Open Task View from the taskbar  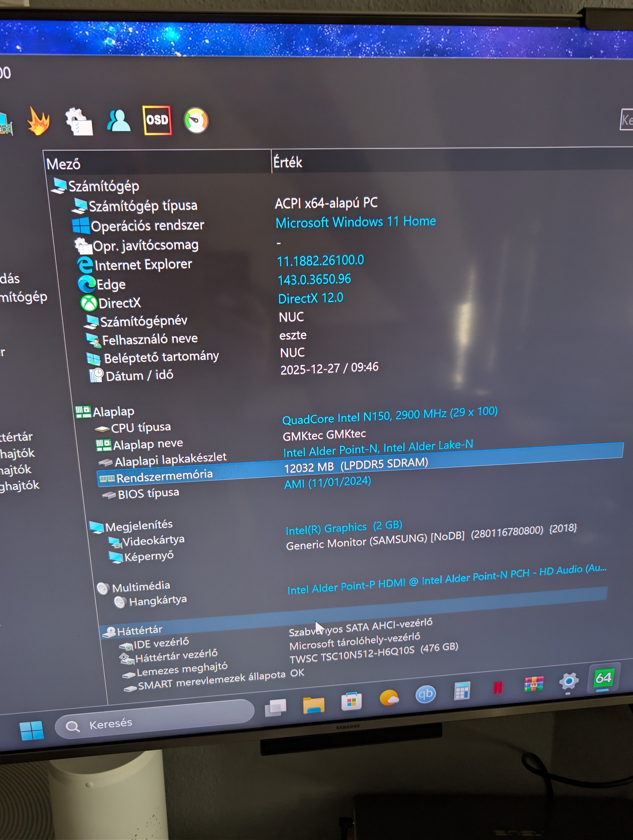click(275, 708)
